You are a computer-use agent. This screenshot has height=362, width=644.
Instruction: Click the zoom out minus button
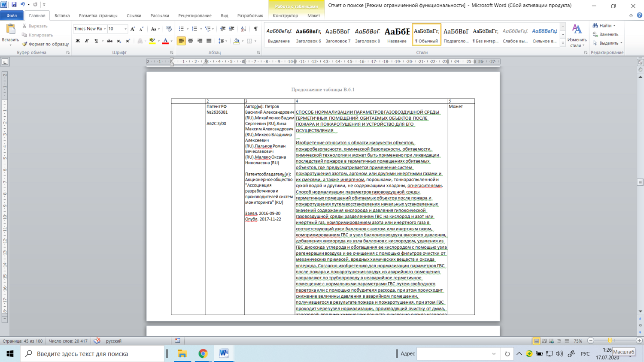pos(591,341)
